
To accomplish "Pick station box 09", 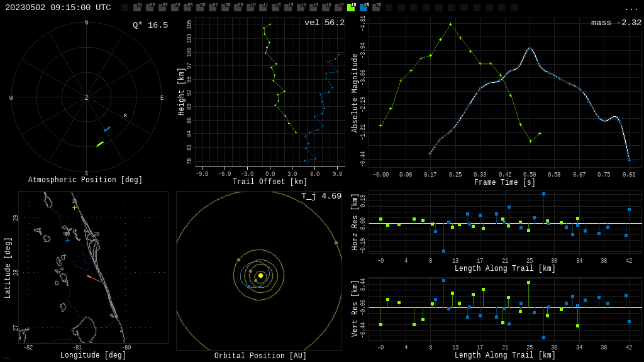I will tap(238, 7).
